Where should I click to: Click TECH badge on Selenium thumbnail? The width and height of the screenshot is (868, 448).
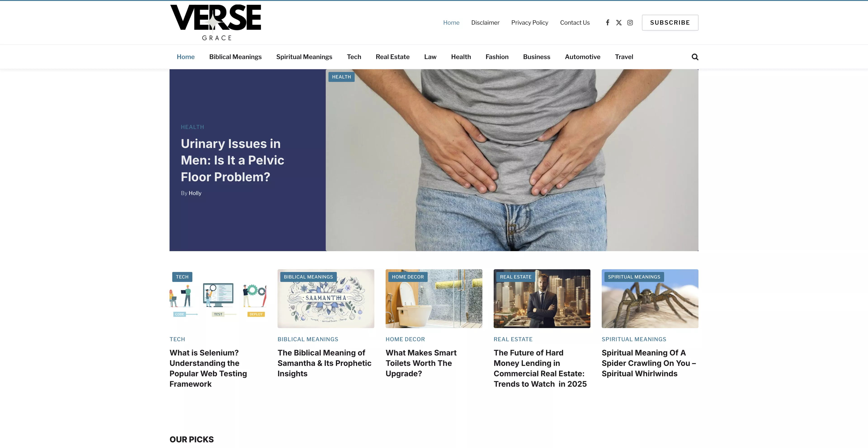182,277
